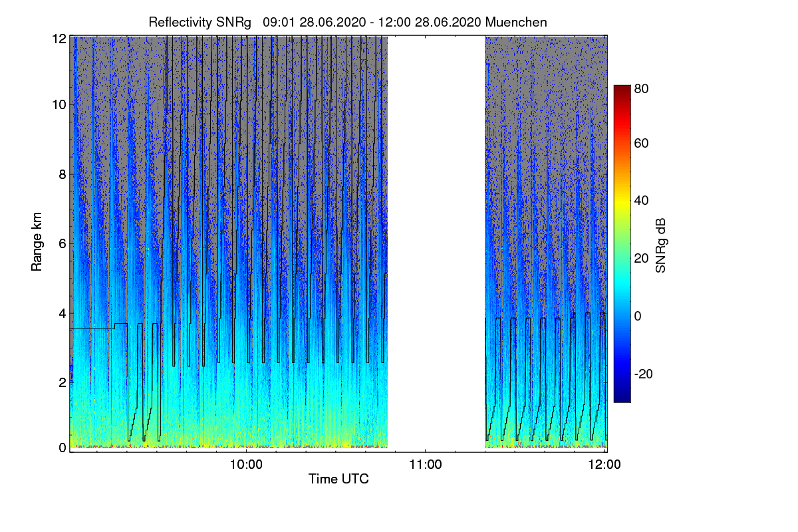Click the 10:00 time axis label
Viewport: 798px width, 532px height.
tap(246, 465)
